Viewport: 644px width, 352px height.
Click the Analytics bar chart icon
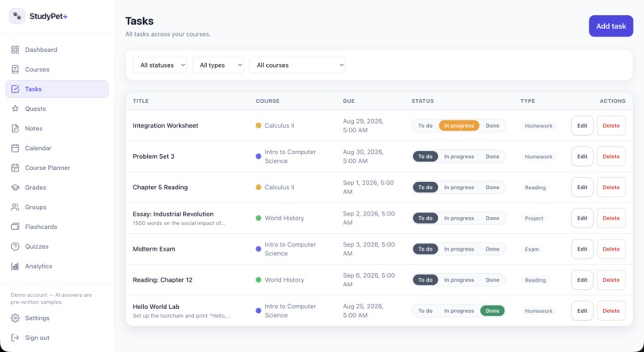tap(15, 267)
